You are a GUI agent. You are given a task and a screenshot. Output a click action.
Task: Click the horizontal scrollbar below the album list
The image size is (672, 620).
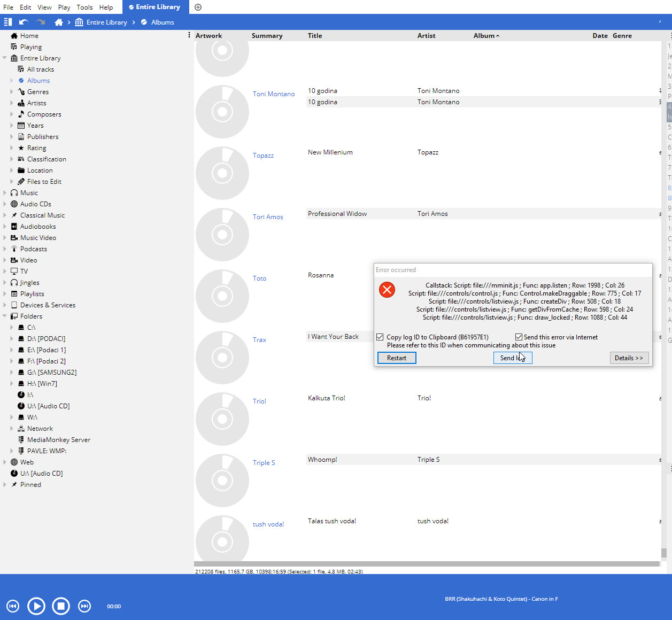427,564
